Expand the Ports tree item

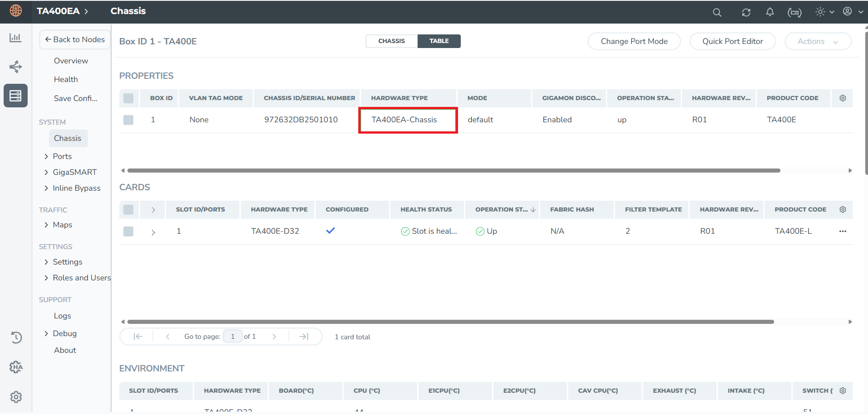[x=46, y=156]
